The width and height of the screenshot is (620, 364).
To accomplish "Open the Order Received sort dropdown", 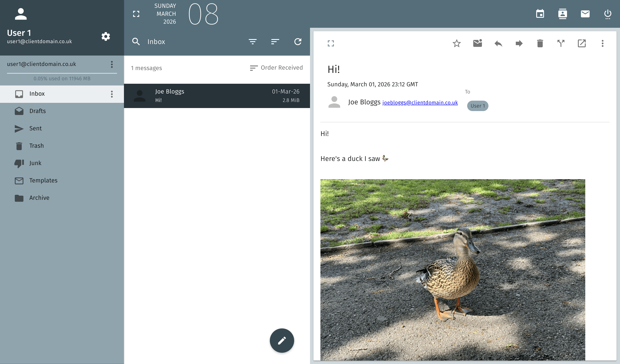I will click(276, 68).
